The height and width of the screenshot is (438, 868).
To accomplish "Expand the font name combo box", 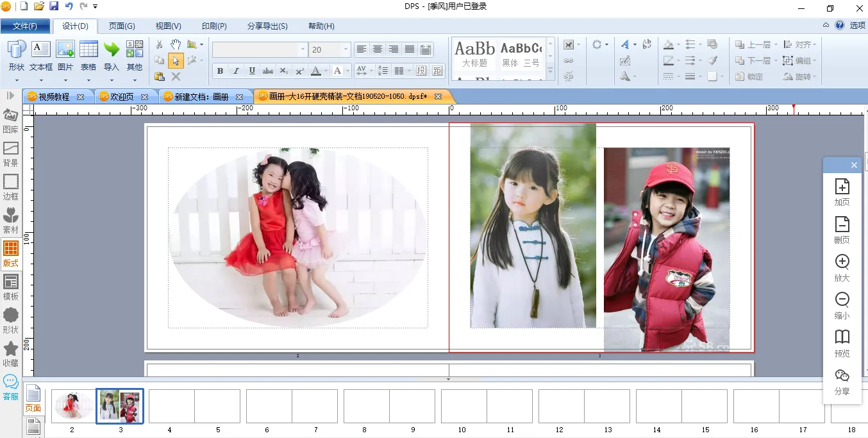I will (x=303, y=49).
